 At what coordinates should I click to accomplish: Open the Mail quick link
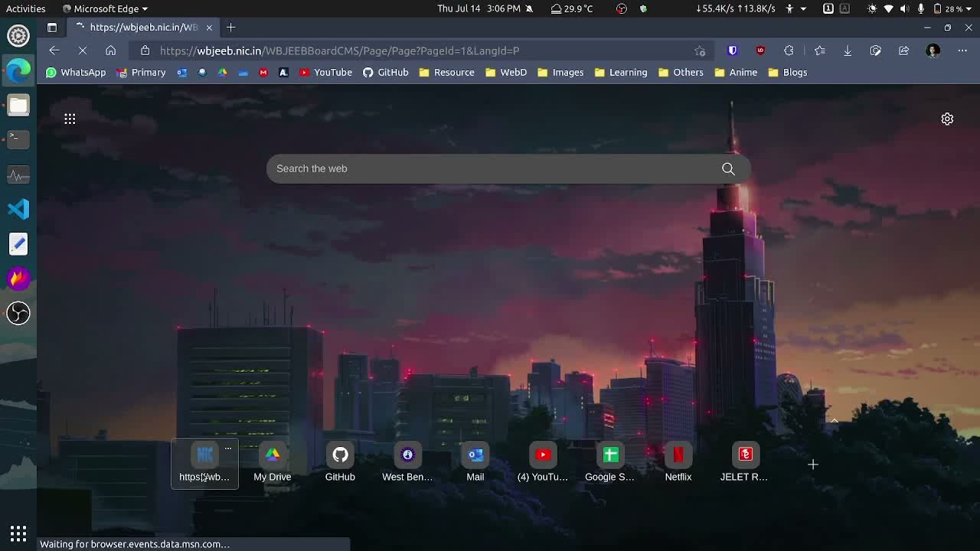click(475, 463)
